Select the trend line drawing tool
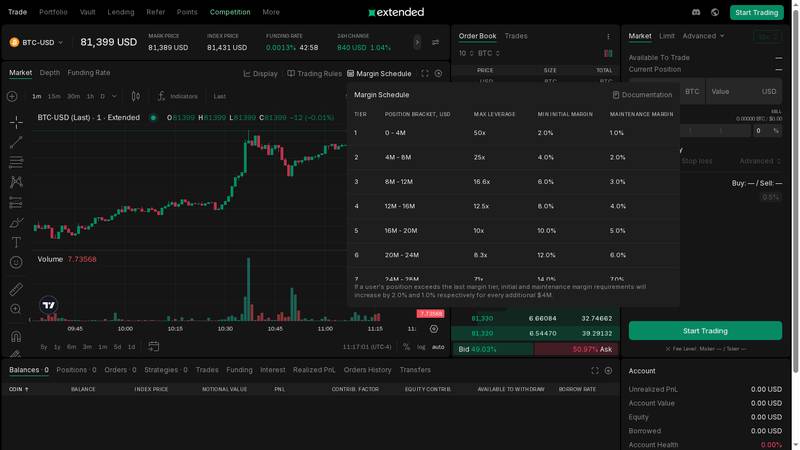800x450 pixels. [16, 142]
